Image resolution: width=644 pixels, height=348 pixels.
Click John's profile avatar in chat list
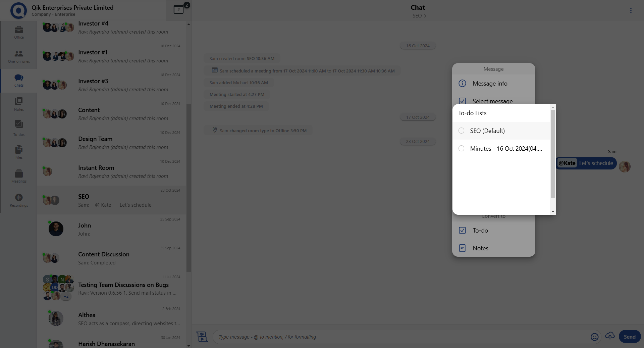pos(56,229)
